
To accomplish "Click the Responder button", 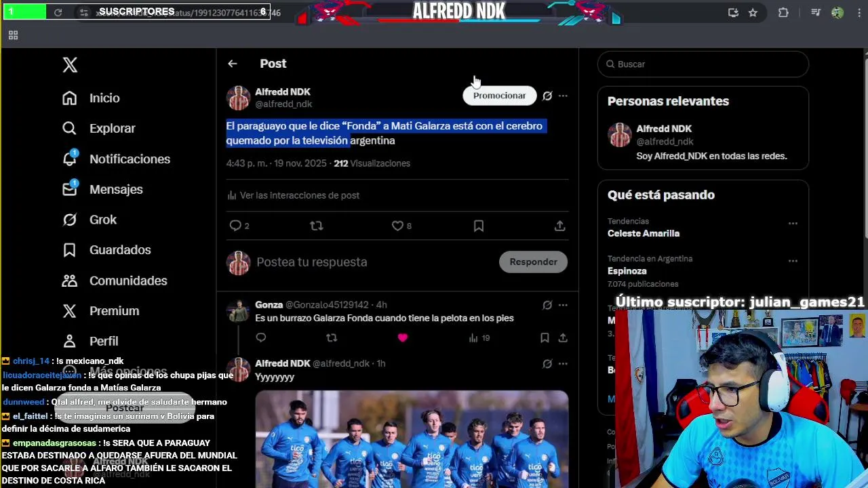I will click(533, 262).
